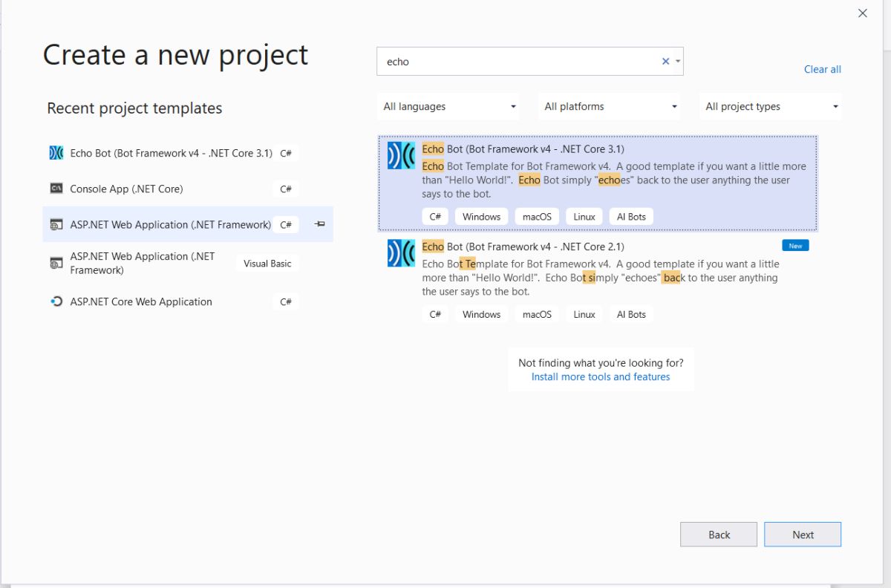Click the C# label beside Console App
The width and height of the screenshot is (891, 588).
(286, 189)
